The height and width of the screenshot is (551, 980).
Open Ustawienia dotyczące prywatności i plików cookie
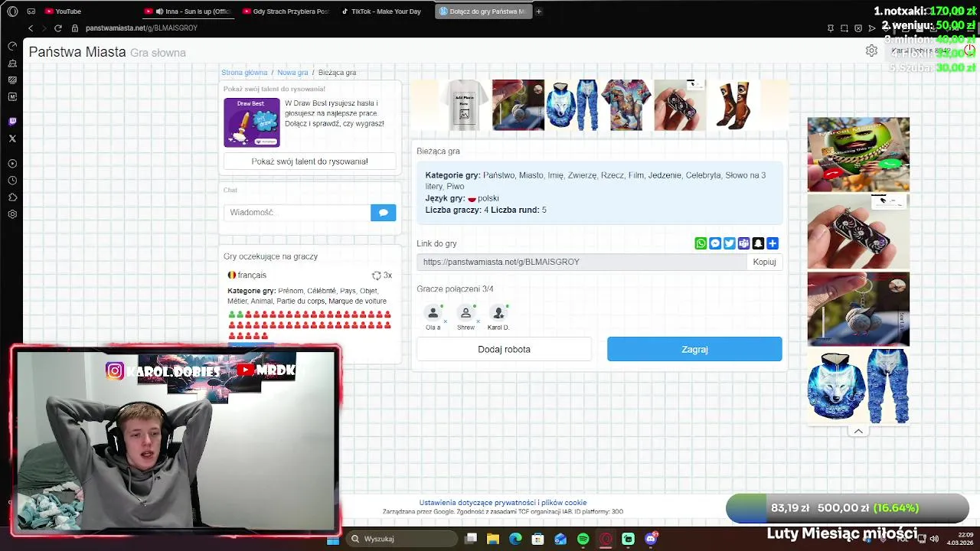[503, 503]
